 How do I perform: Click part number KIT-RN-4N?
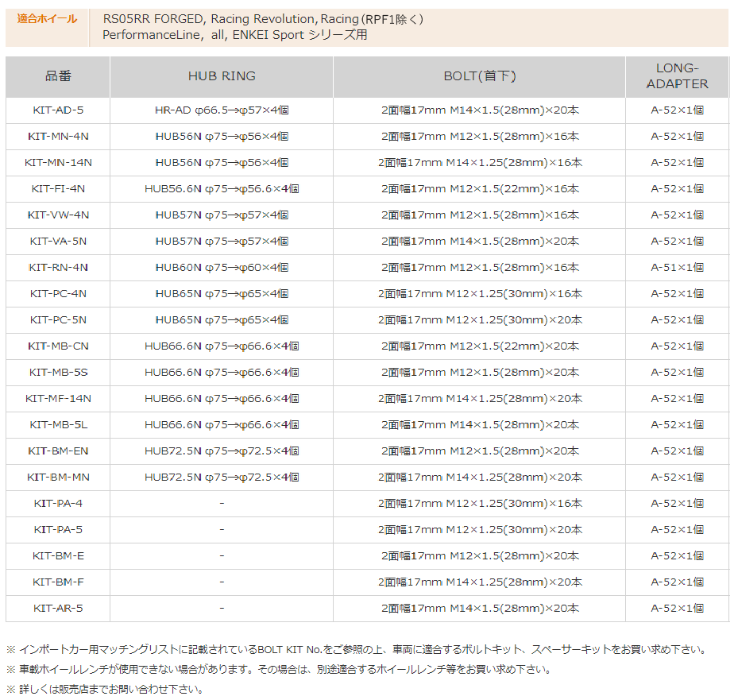pyautogui.click(x=58, y=268)
